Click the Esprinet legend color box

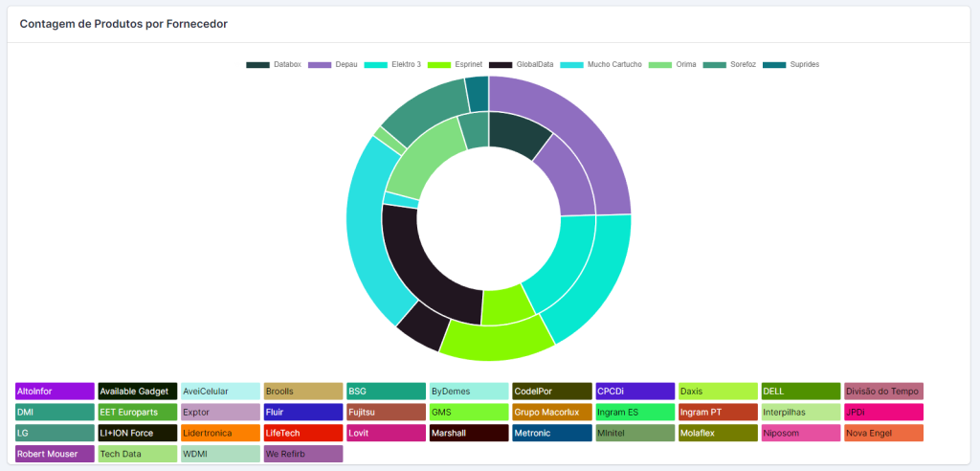(439, 64)
